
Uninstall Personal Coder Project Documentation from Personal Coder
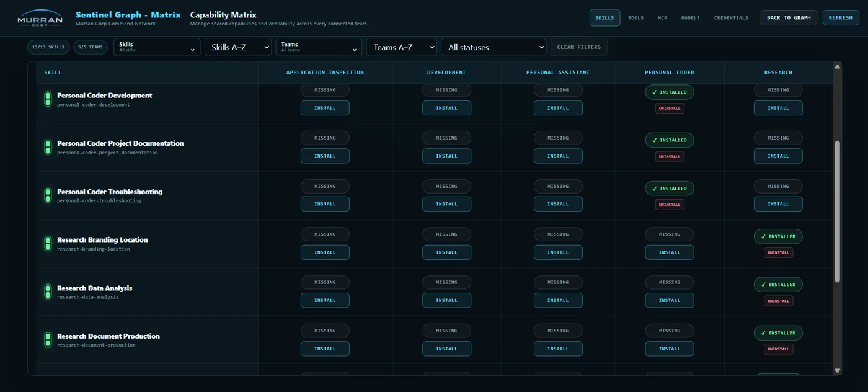(670, 156)
